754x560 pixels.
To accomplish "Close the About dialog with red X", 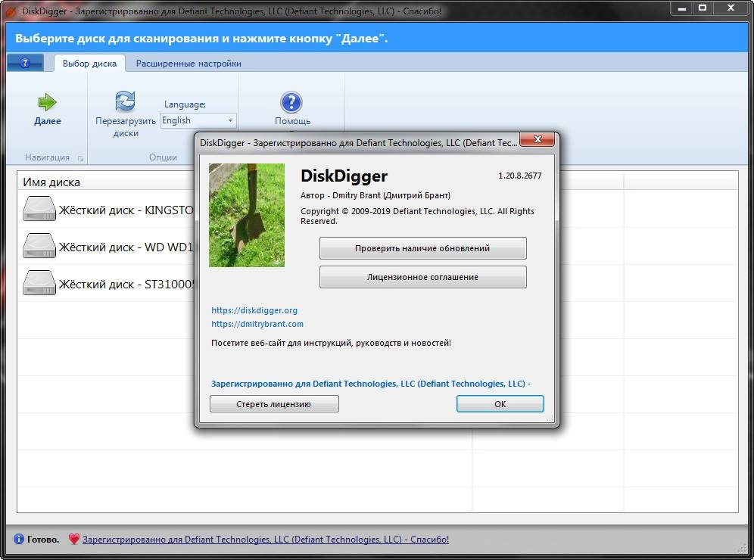I will pos(537,139).
